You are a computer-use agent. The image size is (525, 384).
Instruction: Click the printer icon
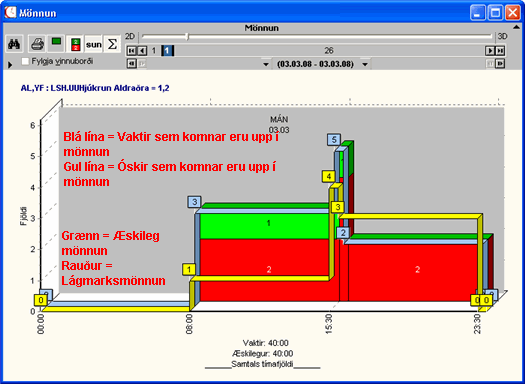point(37,44)
